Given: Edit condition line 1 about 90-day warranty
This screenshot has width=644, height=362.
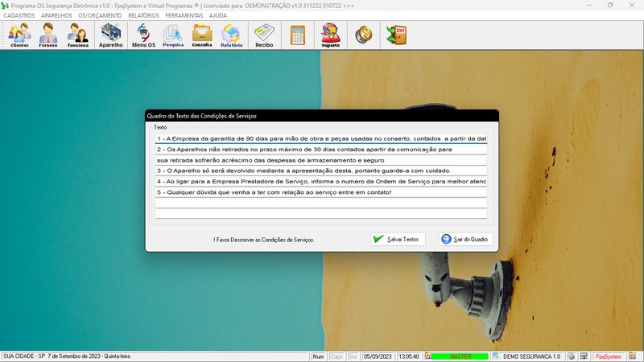Looking at the screenshot, I should pos(321,138).
